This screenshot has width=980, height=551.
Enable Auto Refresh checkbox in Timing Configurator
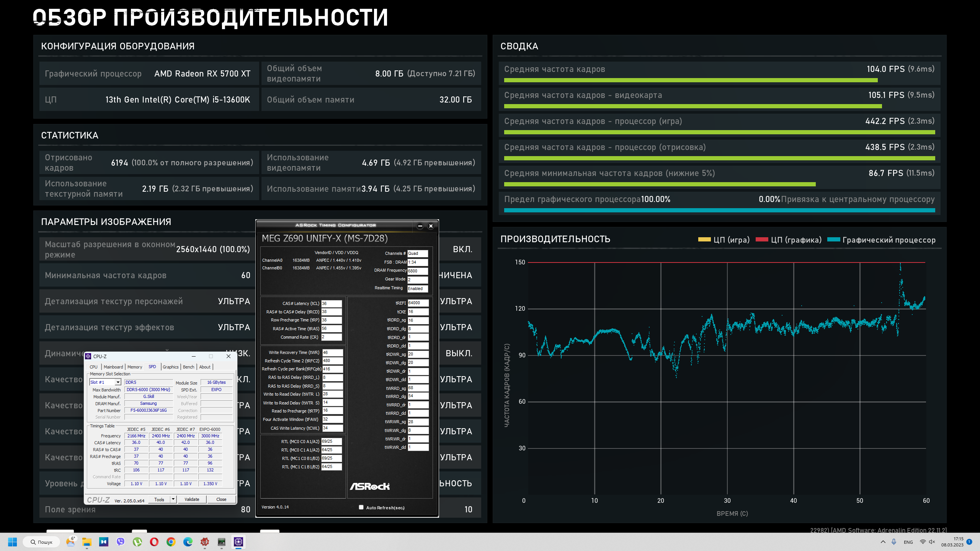pos(361,507)
